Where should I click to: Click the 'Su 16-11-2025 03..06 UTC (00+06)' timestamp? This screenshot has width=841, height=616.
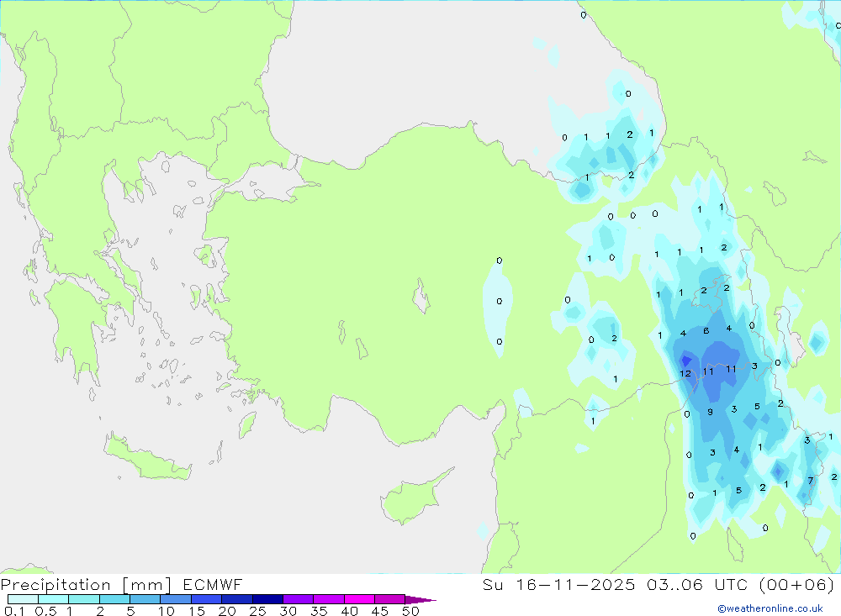click(x=659, y=584)
